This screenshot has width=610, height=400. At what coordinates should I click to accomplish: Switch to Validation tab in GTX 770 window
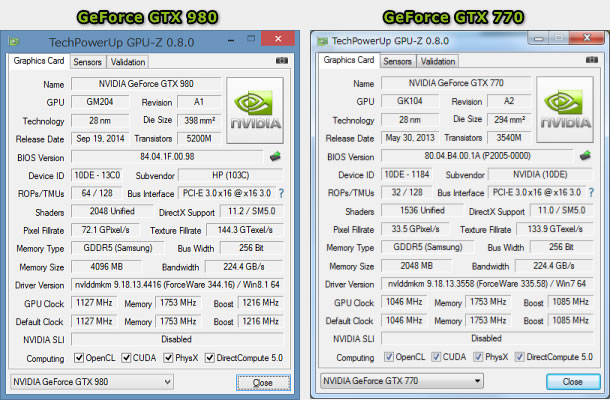click(x=438, y=61)
